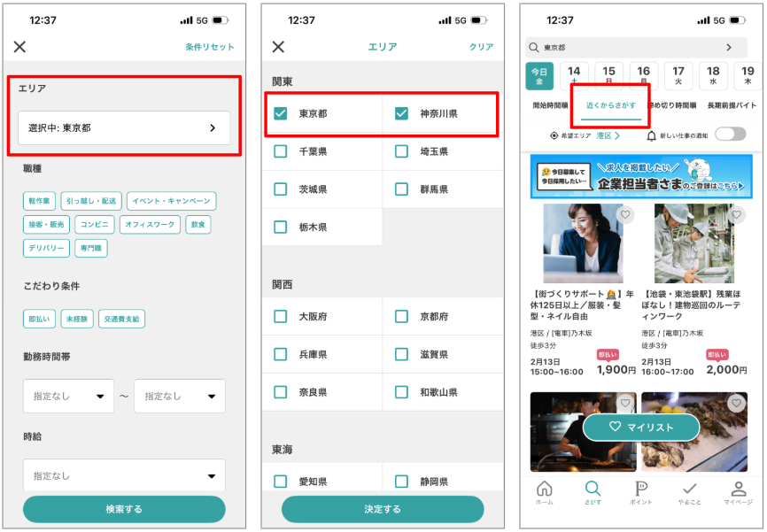Uncheck the 神奈川県 checkbox
This screenshot has height=532, width=767.
[x=401, y=113]
